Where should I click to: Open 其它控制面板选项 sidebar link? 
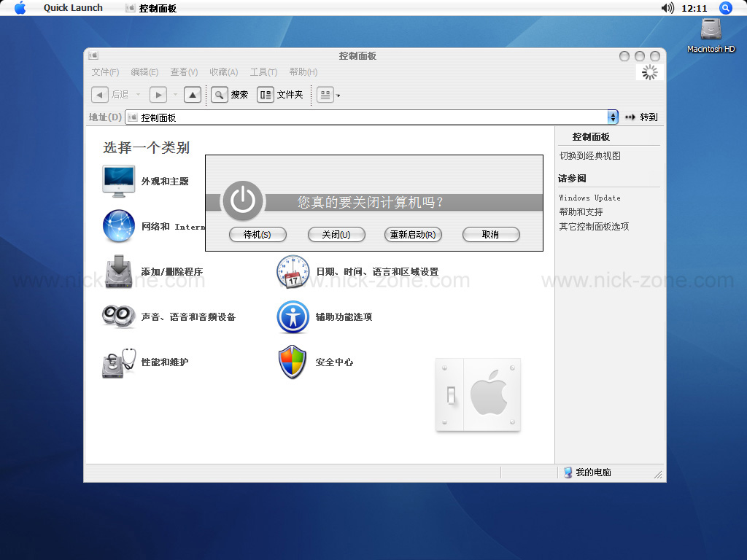(x=594, y=227)
